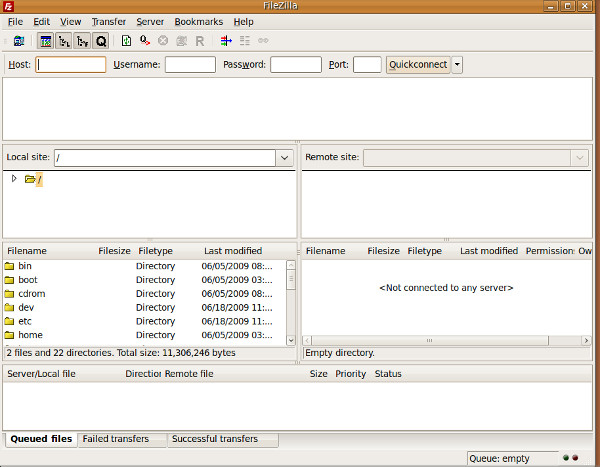Sort local files by Filesize column

coord(114,251)
